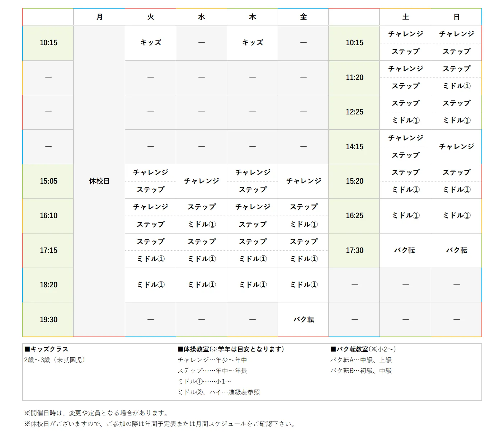Select the キッズ class on Thursday 10:15

point(253,43)
